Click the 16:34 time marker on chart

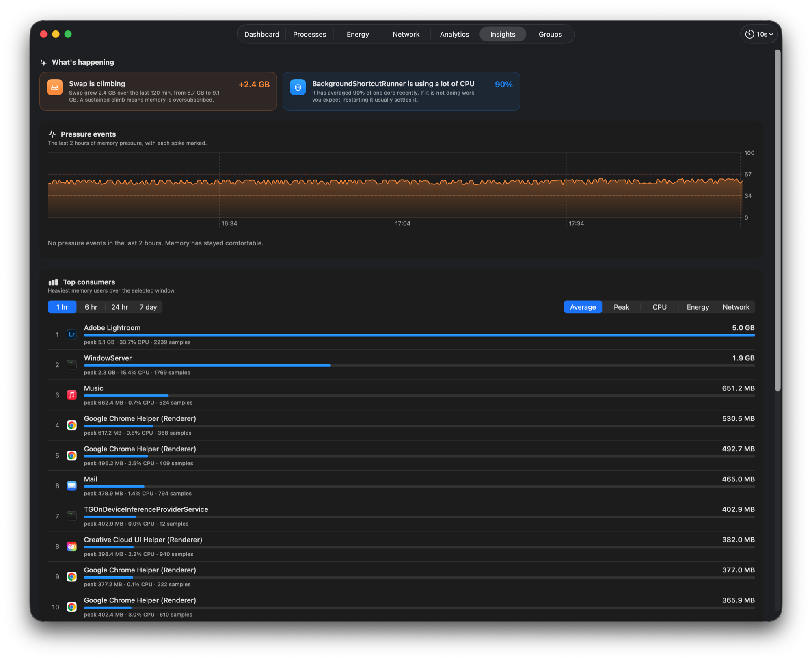point(229,223)
